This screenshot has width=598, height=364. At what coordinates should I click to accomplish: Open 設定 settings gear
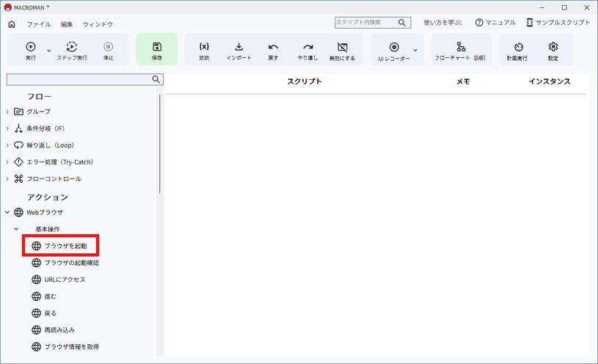click(x=553, y=51)
